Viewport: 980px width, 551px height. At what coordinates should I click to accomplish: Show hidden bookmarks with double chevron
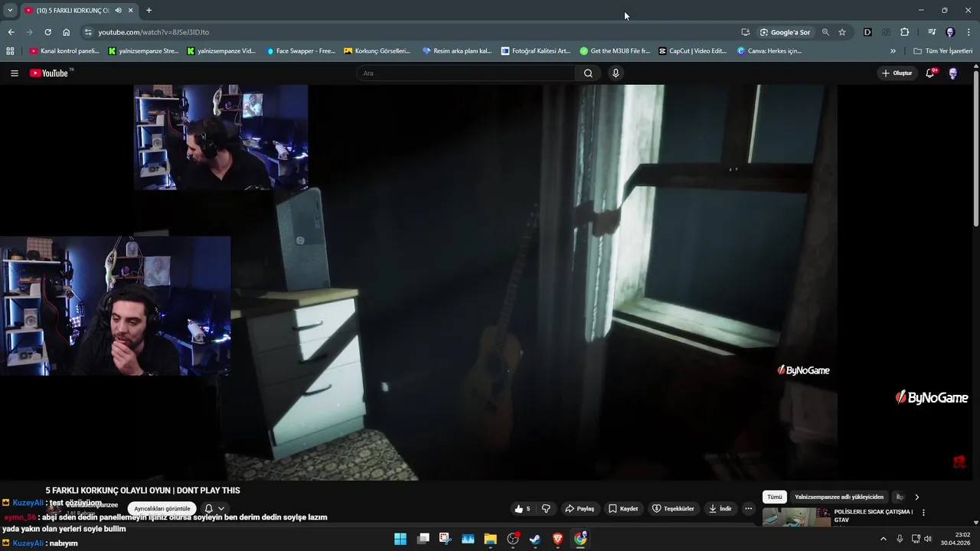pyautogui.click(x=893, y=51)
